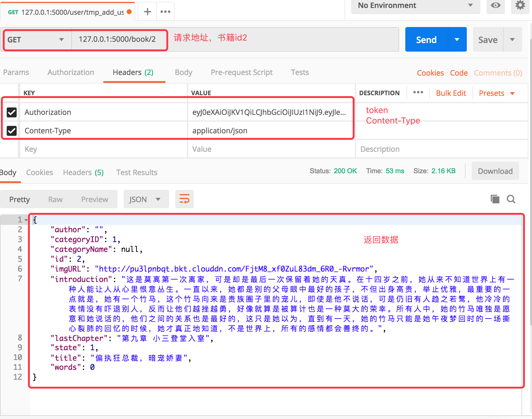Click the Send button

click(426, 39)
